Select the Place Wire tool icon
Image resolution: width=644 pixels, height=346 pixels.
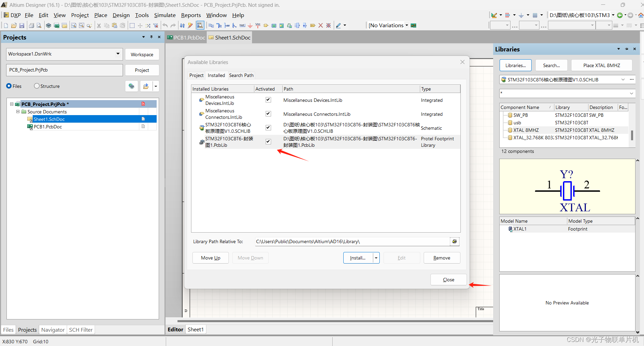pyautogui.click(x=211, y=26)
